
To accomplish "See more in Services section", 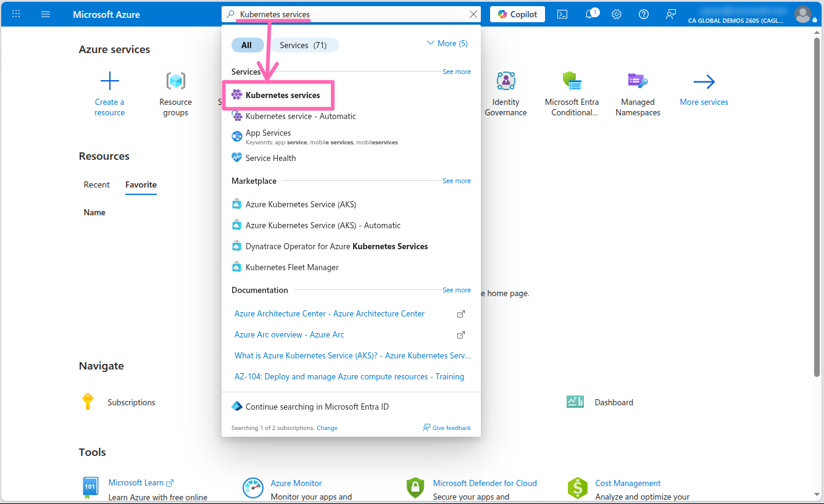I will click(457, 72).
